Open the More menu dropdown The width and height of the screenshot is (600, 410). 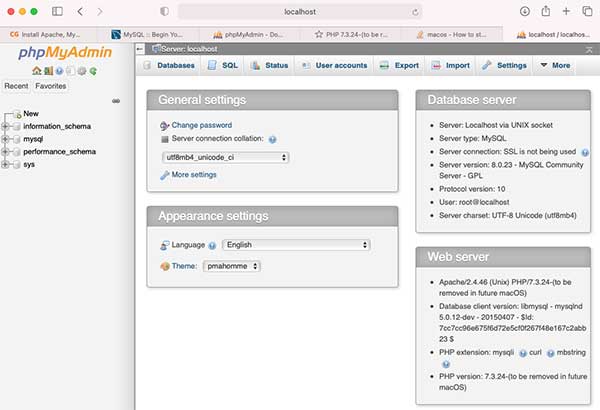[555, 65]
